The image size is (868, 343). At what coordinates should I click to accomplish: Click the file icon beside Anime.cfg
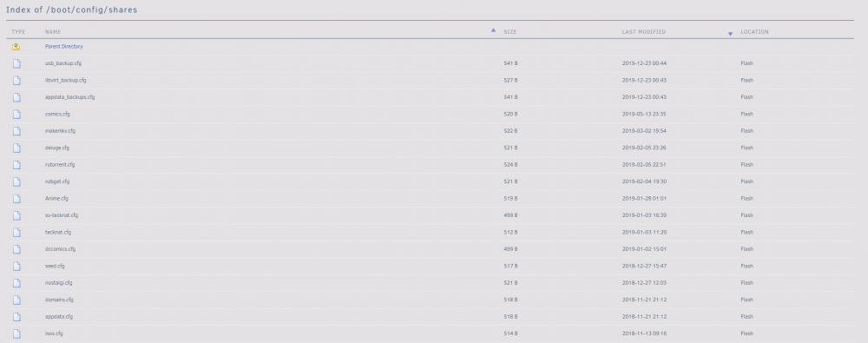click(16, 199)
